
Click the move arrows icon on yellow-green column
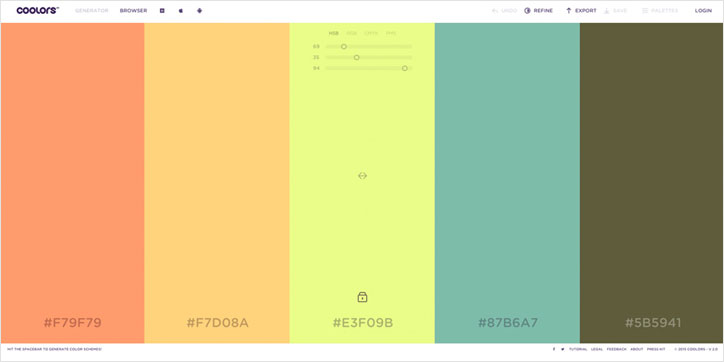pos(362,175)
